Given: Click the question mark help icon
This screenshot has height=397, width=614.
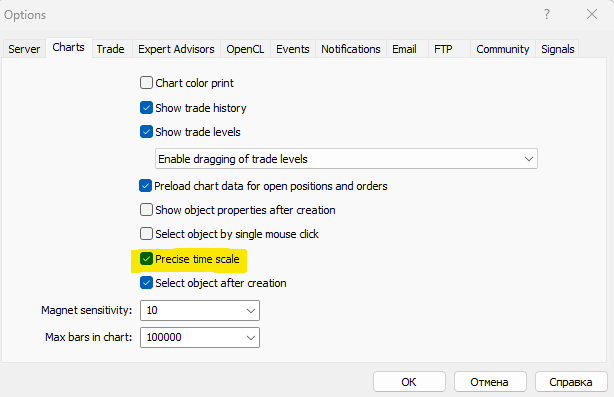Looking at the screenshot, I should [547, 14].
